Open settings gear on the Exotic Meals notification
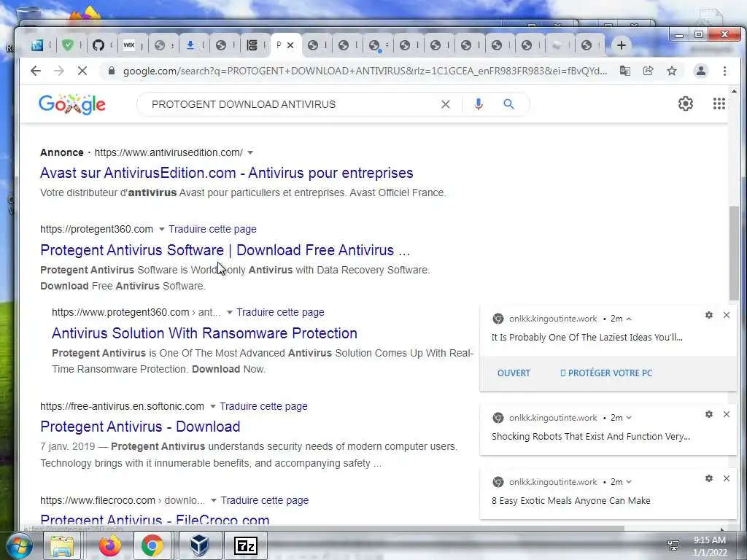 pos(709,478)
